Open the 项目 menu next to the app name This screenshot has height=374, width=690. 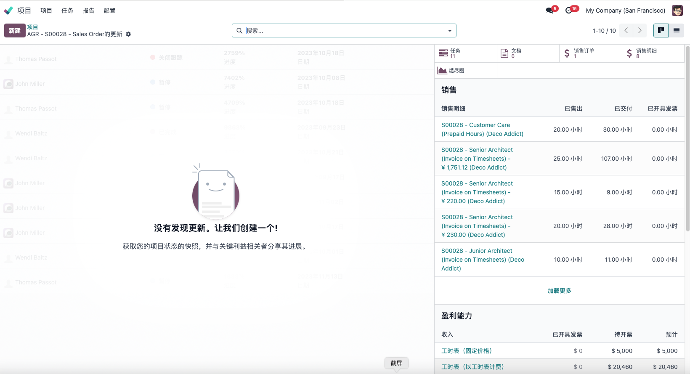[x=46, y=11]
